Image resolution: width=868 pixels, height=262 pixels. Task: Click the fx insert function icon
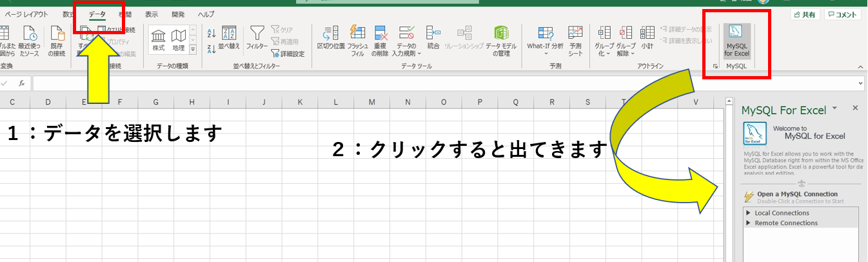click(21, 83)
